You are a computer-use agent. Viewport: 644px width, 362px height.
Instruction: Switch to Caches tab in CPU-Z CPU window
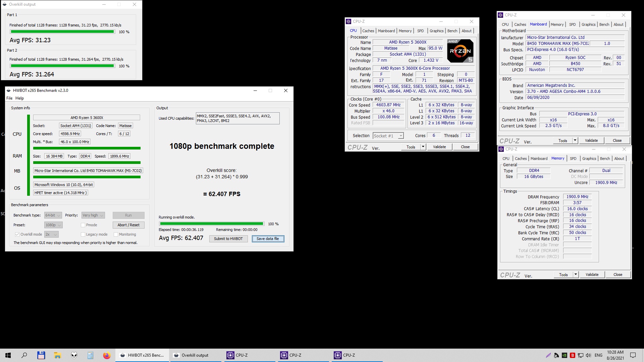tap(368, 31)
